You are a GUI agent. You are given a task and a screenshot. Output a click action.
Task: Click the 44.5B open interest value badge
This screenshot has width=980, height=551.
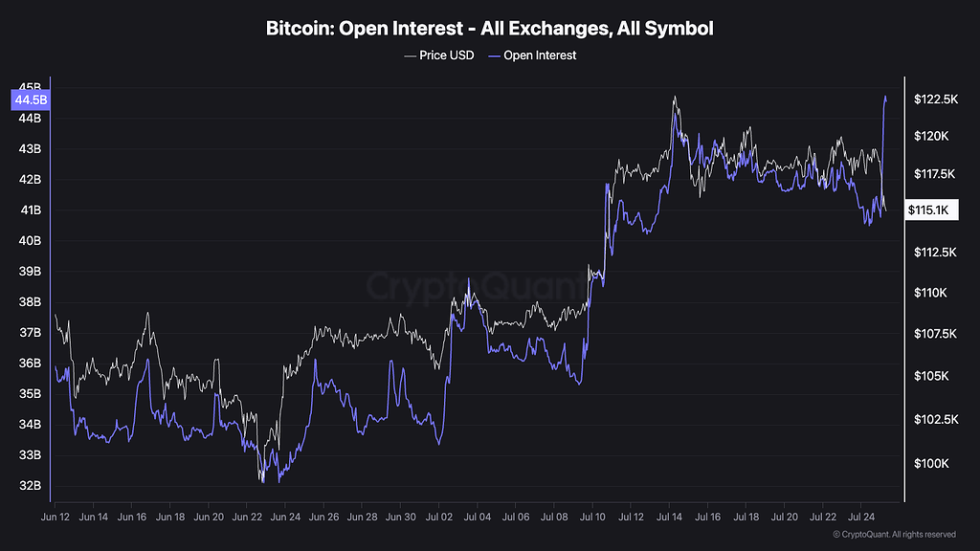point(31,99)
